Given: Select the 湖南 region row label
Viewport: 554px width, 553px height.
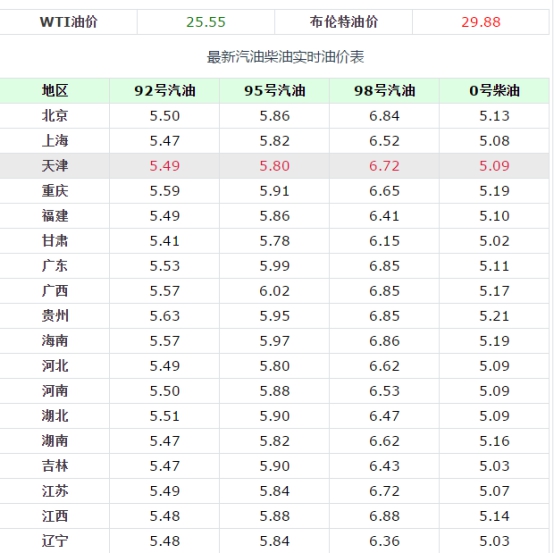Looking at the screenshot, I should [54, 441].
